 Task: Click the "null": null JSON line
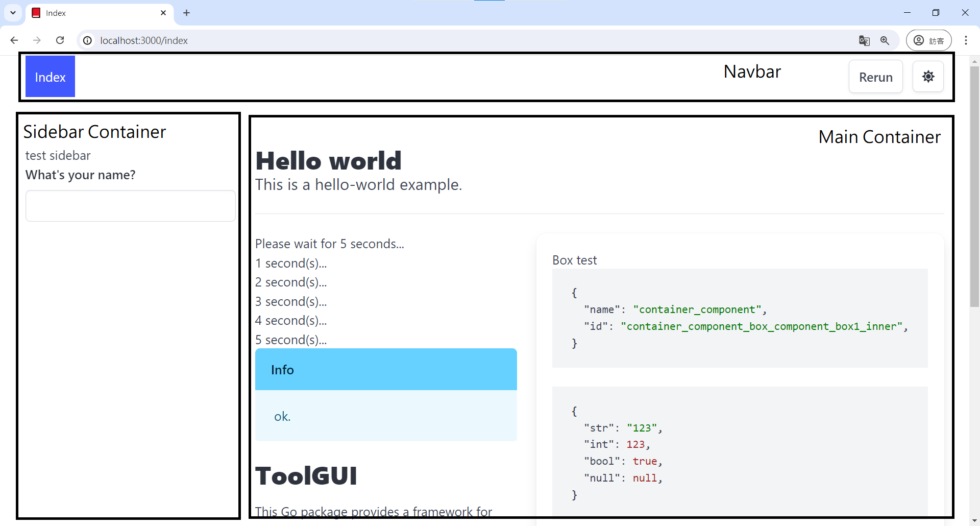(x=623, y=478)
